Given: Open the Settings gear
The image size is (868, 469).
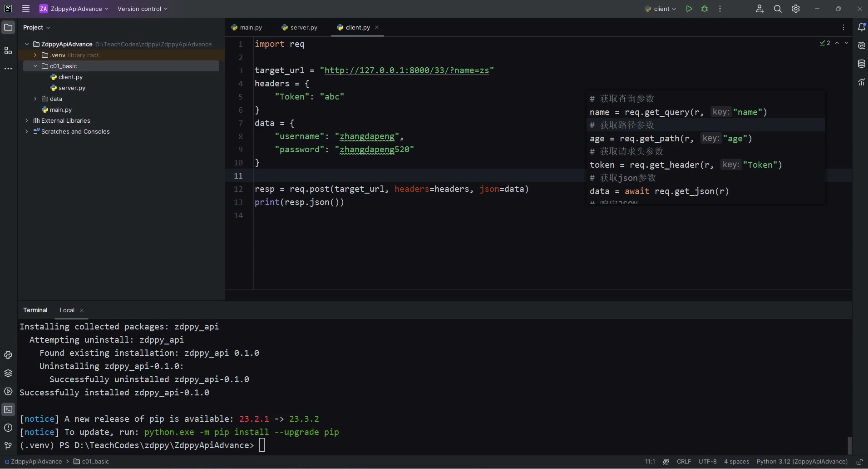Looking at the screenshot, I should 795,9.
